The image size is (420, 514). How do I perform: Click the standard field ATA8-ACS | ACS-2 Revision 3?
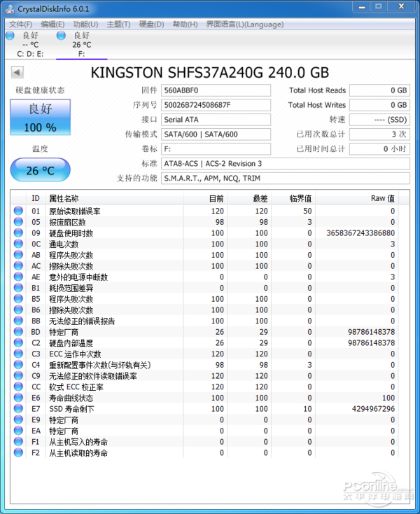coord(286,164)
